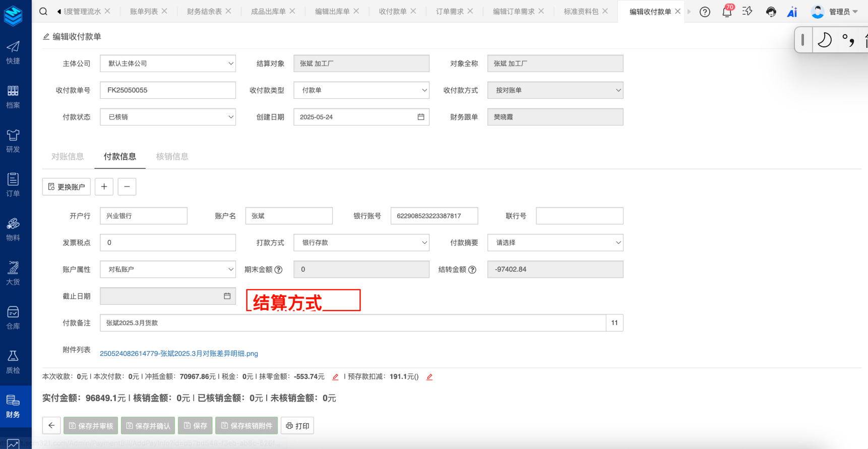Click the minus button to remove account
The height and width of the screenshot is (449, 868).
[x=127, y=186]
